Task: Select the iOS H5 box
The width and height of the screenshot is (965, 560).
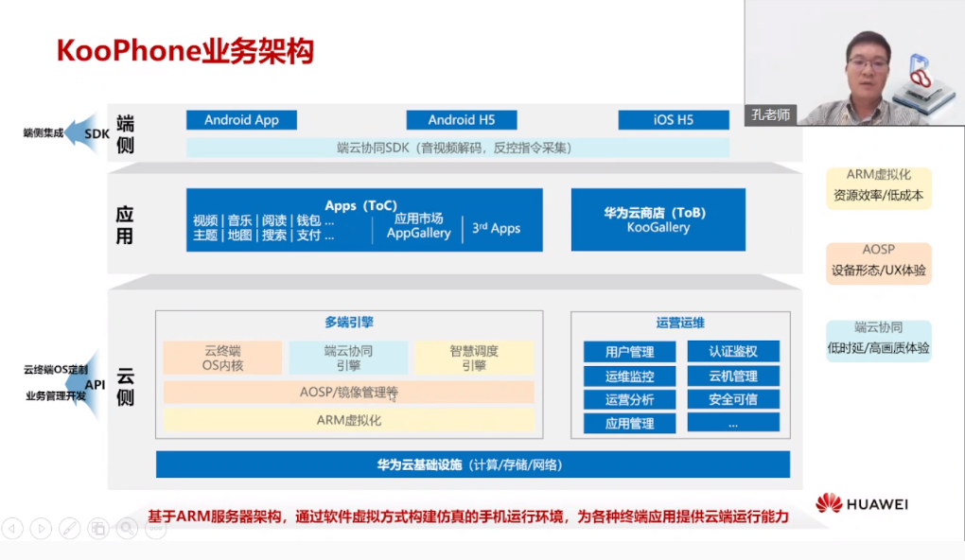Action: (x=674, y=120)
